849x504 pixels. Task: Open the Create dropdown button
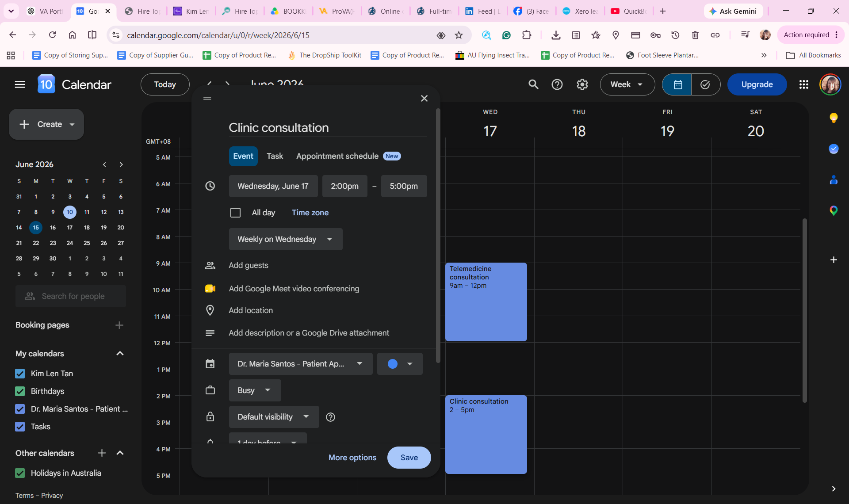click(x=46, y=124)
